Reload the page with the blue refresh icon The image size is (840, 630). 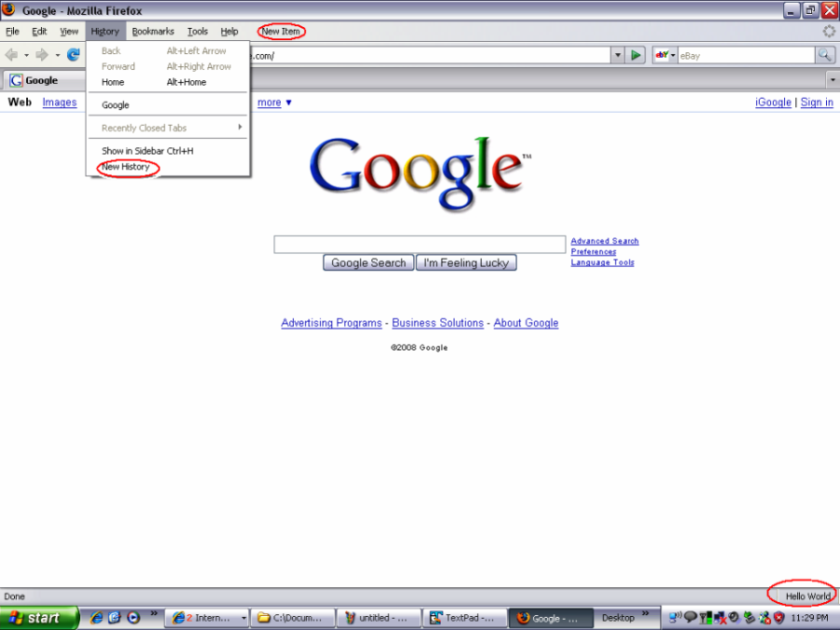coord(74,55)
